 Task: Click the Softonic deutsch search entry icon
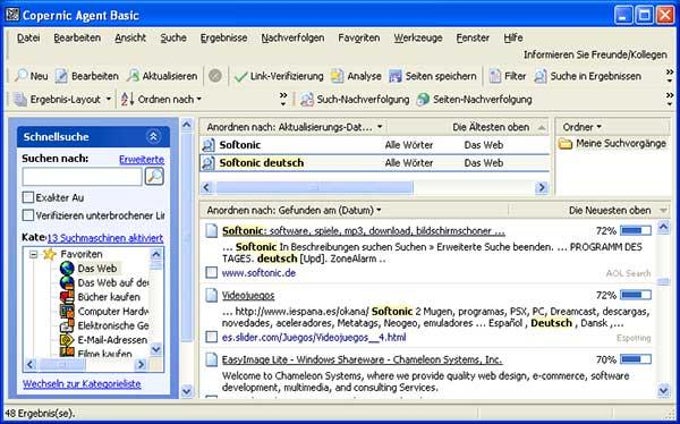(209, 163)
